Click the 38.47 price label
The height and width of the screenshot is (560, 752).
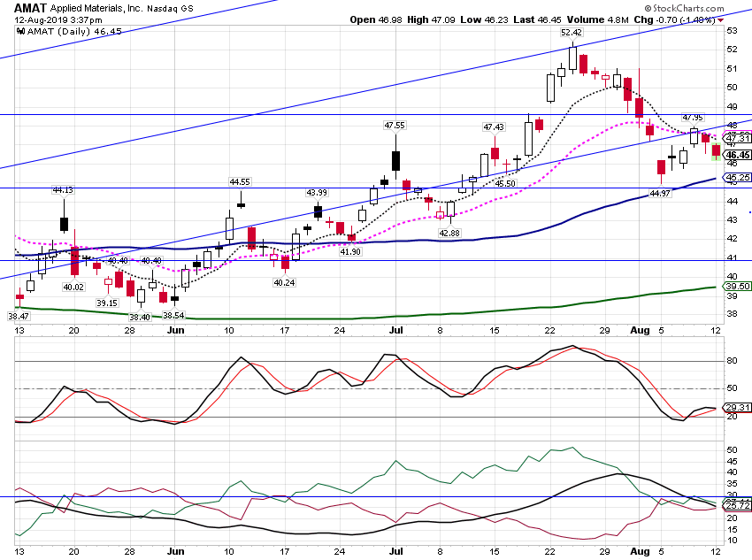point(19,317)
